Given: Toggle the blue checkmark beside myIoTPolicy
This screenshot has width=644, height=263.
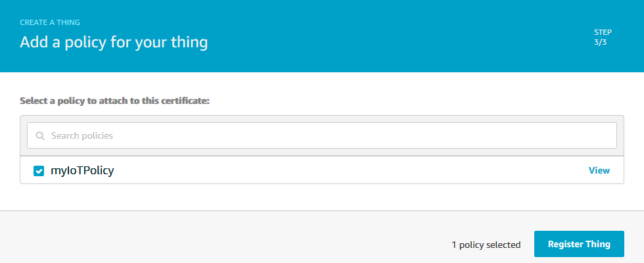Looking at the screenshot, I should [x=39, y=171].
